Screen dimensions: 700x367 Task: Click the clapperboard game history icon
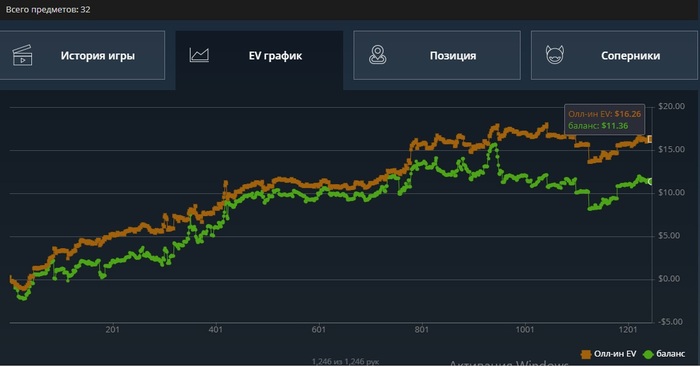tap(22, 55)
